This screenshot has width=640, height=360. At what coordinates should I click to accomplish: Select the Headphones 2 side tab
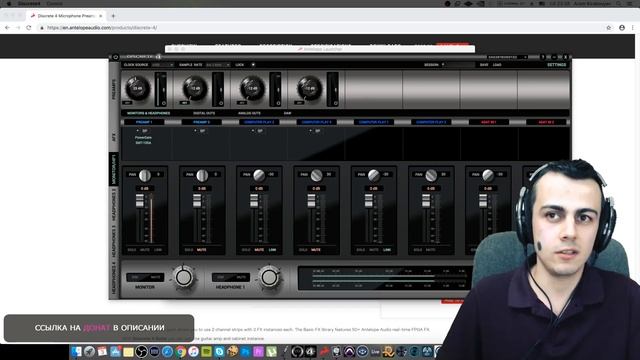pyautogui.click(x=114, y=206)
